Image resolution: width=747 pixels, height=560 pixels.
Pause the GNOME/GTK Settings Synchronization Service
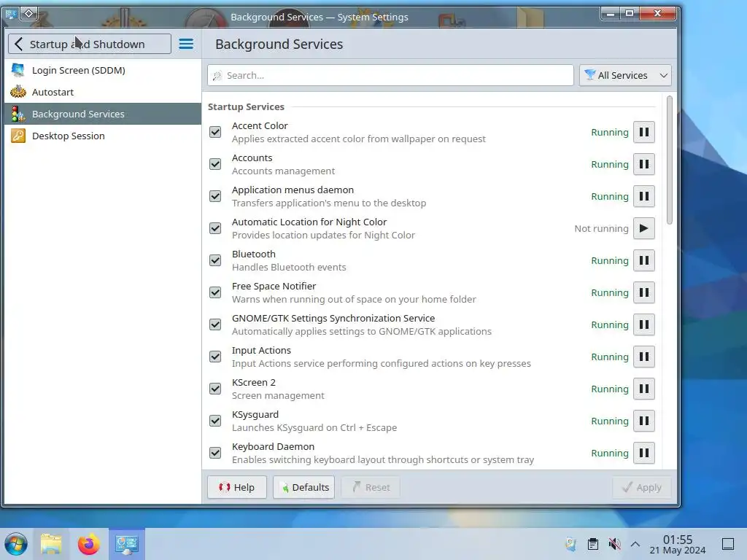pyautogui.click(x=643, y=324)
